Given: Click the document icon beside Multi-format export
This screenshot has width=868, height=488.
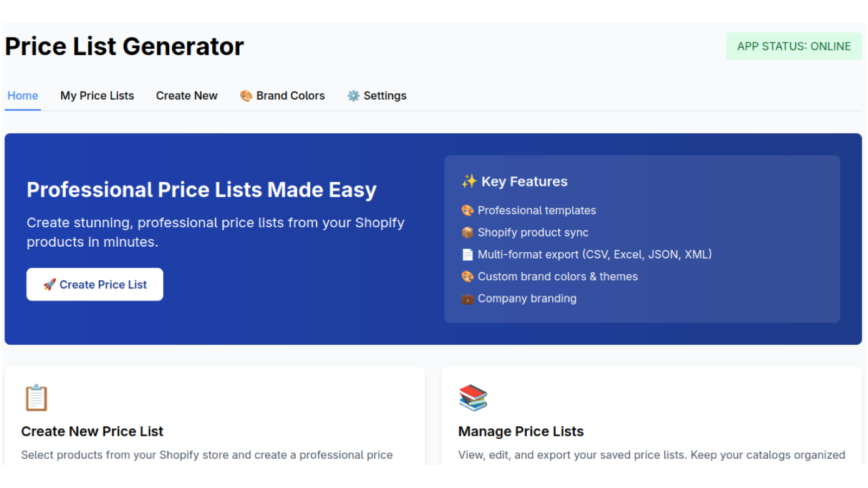Looking at the screenshot, I should click(x=467, y=254).
